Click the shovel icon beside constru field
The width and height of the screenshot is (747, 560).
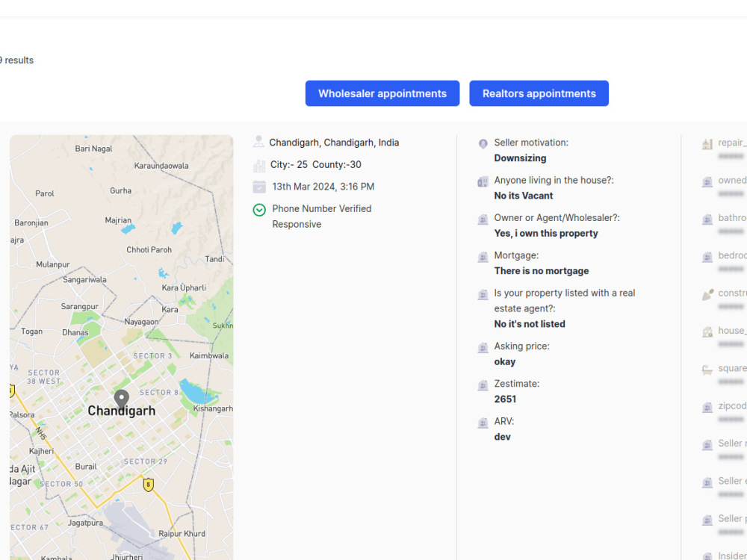[x=708, y=294]
